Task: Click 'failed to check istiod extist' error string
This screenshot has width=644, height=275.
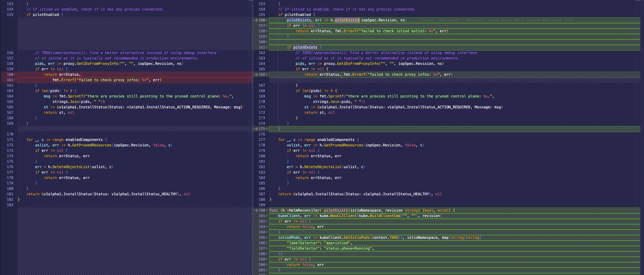Action: 397,31
